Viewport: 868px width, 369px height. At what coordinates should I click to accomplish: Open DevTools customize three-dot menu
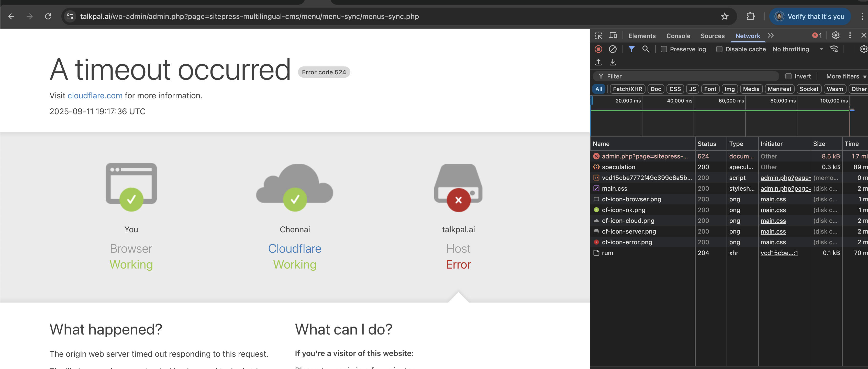(850, 35)
